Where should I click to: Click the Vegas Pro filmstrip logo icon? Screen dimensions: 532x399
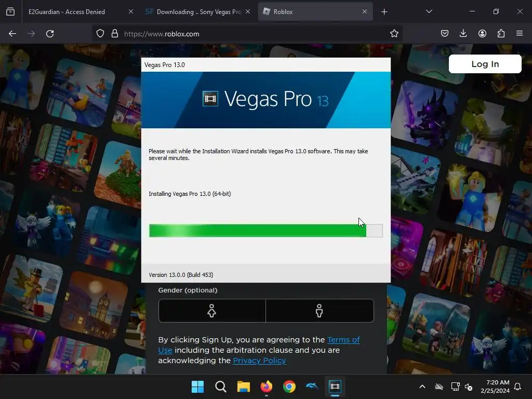210,99
